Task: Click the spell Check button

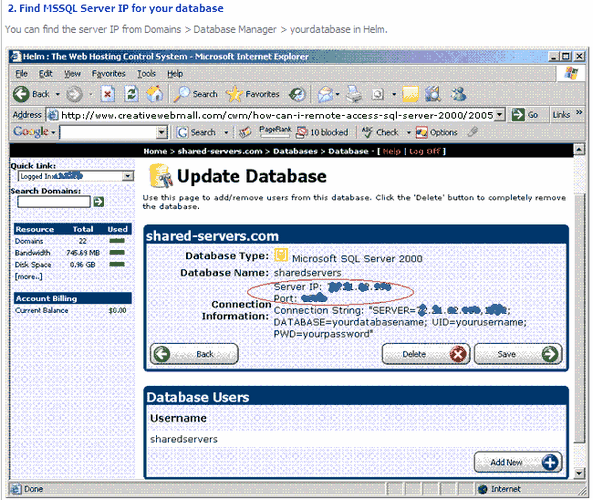Action: pyautogui.click(x=380, y=132)
